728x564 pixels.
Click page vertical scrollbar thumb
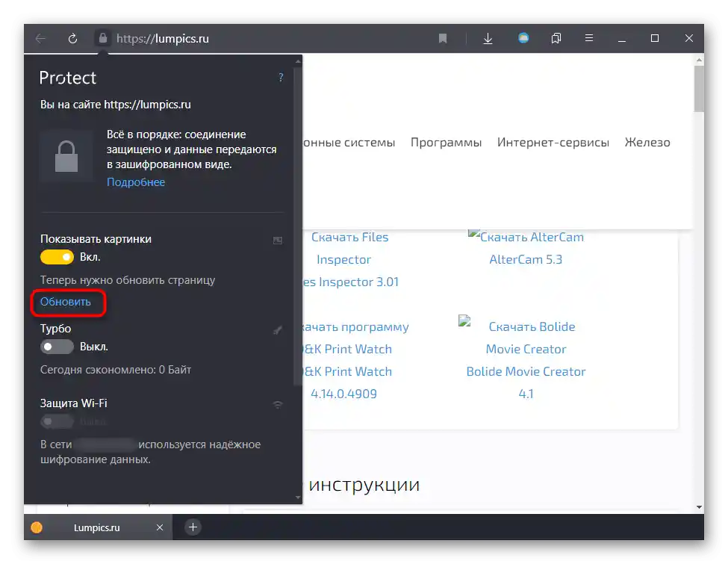click(x=699, y=89)
